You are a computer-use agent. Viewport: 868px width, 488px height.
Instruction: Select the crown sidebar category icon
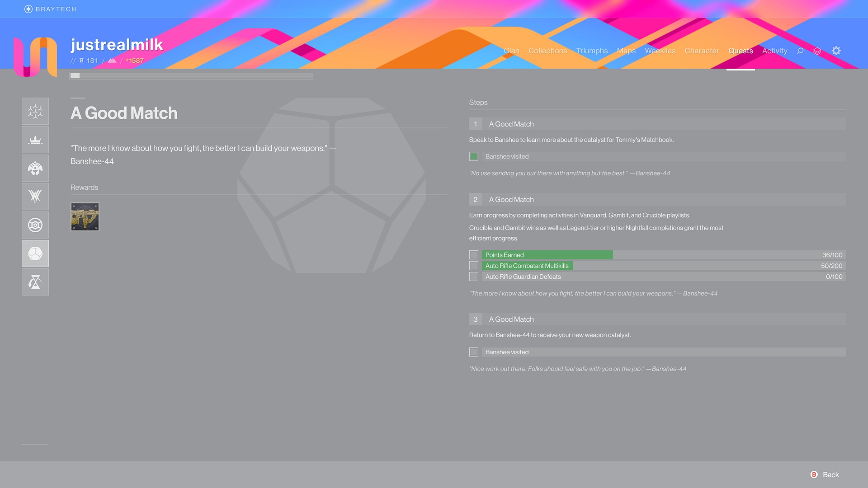pos(35,140)
